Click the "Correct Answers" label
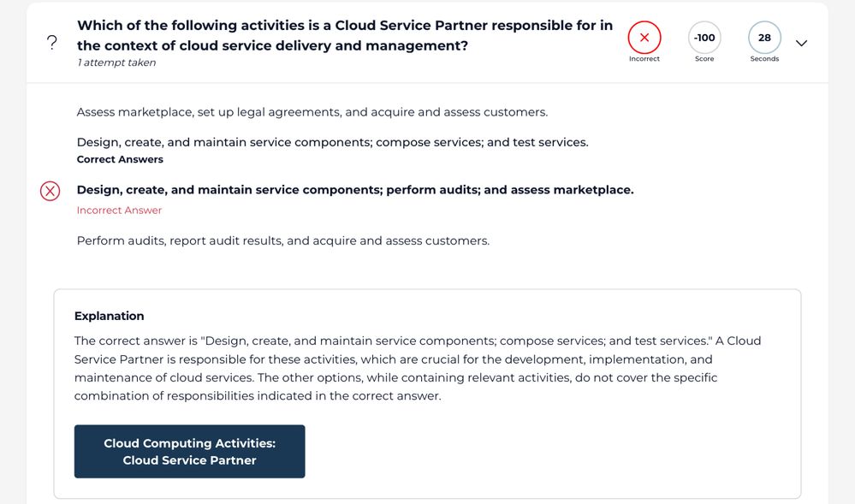Image resolution: width=855 pixels, height=504 pixels. point(120,159)
